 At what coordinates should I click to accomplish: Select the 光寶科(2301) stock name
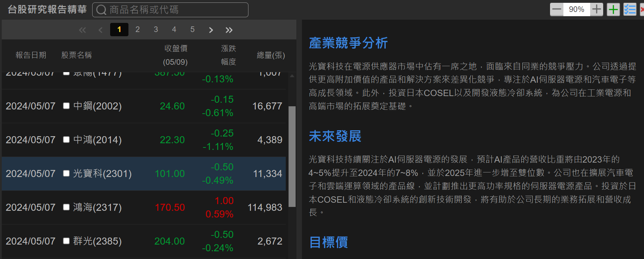point(102,173)
